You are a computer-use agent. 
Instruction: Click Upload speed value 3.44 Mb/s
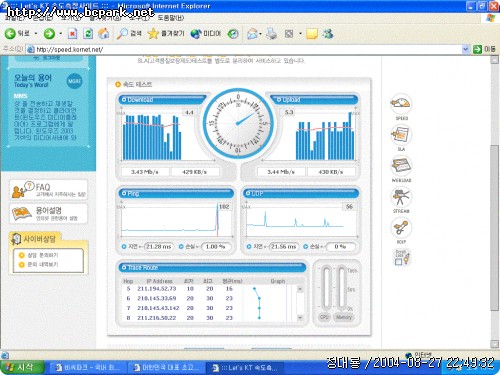tap(281, 172)
